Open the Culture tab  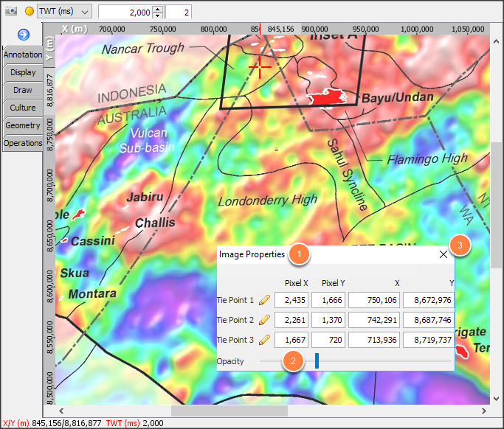click(22, 108)
